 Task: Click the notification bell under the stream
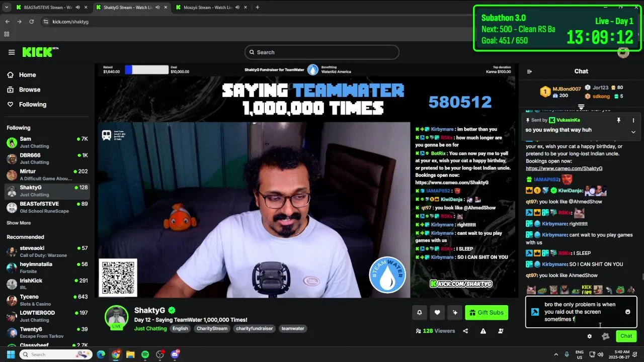click(420, 313)
